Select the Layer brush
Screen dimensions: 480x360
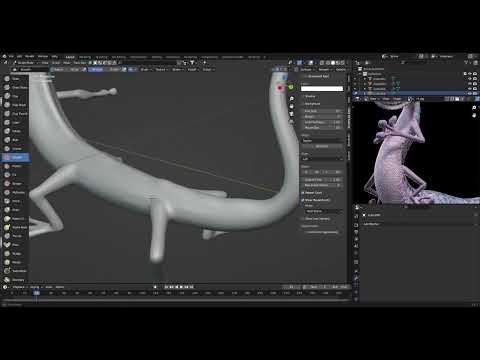pyautogui.click(x=15, y=122)
